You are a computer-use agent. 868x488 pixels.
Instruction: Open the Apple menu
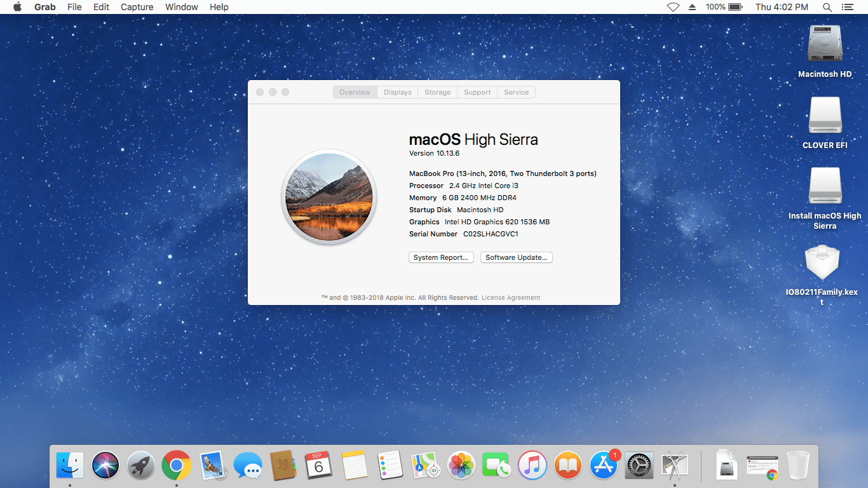click(17, 7)
